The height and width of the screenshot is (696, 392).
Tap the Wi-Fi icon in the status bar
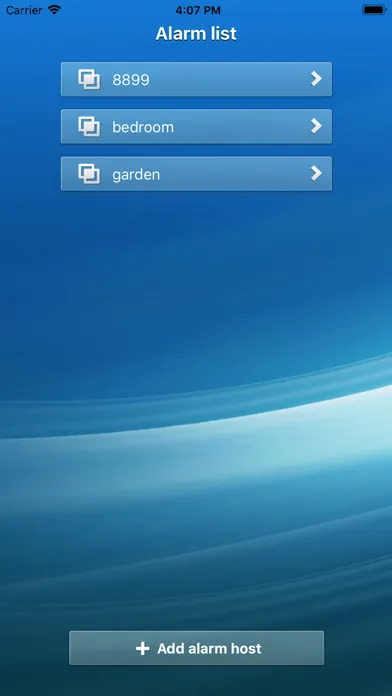click(54, 10)
